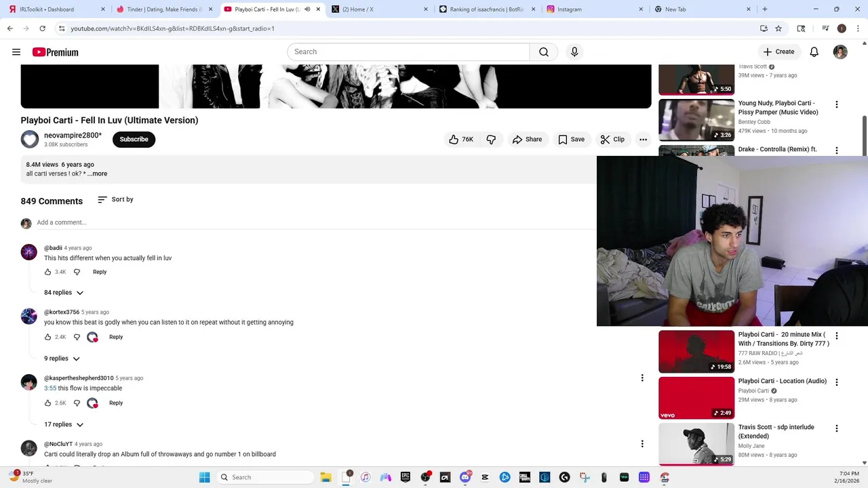Open the Windows Start menu
The image size is (868, 488).
pyautogui.click(x=204, y=478)
